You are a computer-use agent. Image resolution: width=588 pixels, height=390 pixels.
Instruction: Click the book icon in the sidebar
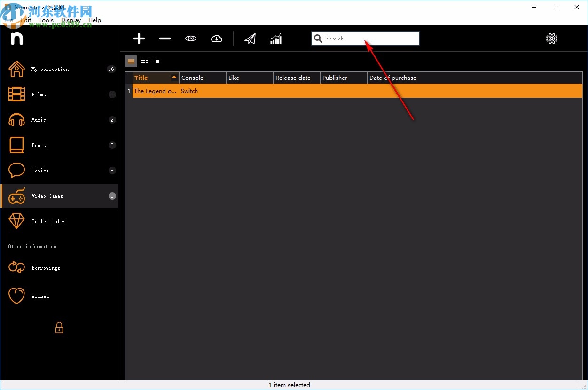tap(16, 145)
